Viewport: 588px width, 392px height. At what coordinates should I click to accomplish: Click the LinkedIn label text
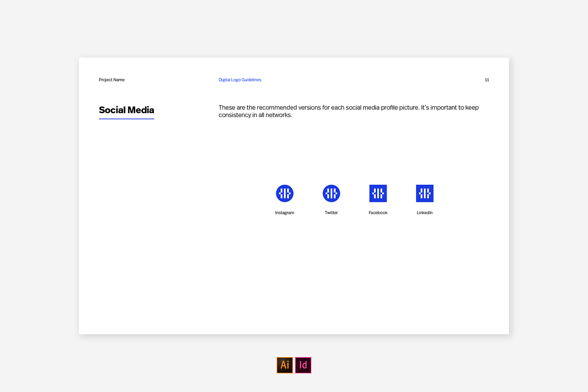coord(424,213)
